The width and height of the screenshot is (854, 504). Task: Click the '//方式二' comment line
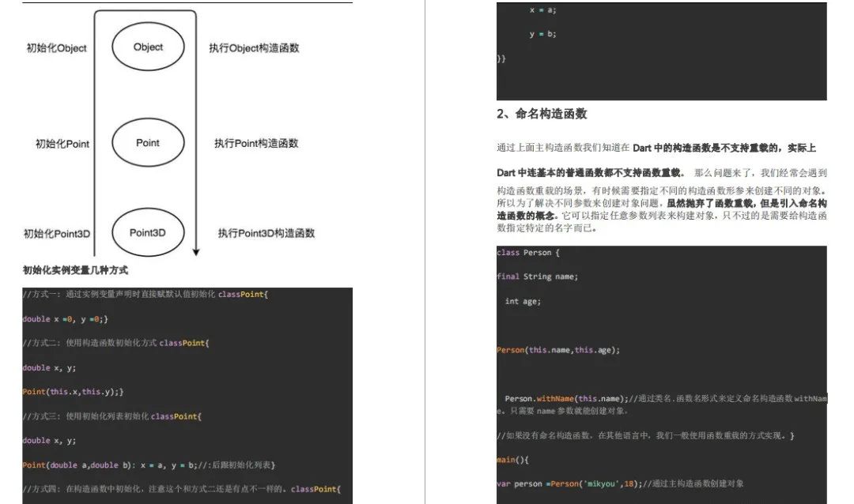click(115, 343)
